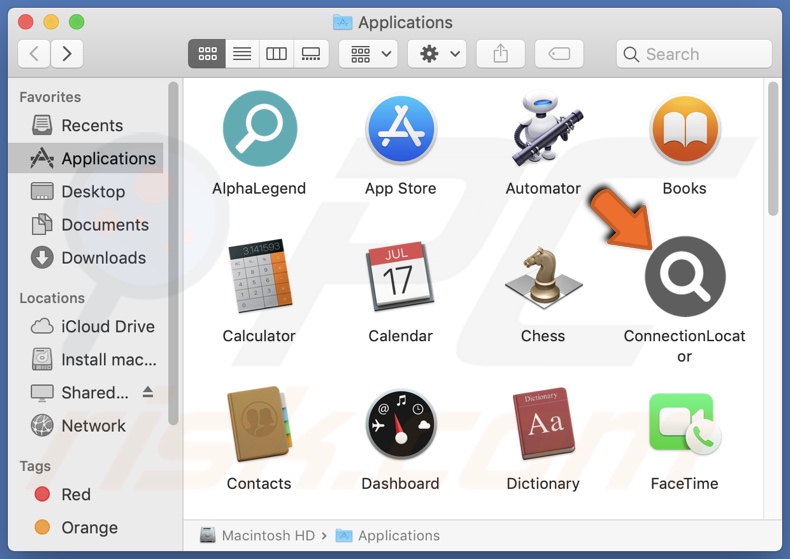Switch to list view

pyautogui.click(x=242, y=53)
